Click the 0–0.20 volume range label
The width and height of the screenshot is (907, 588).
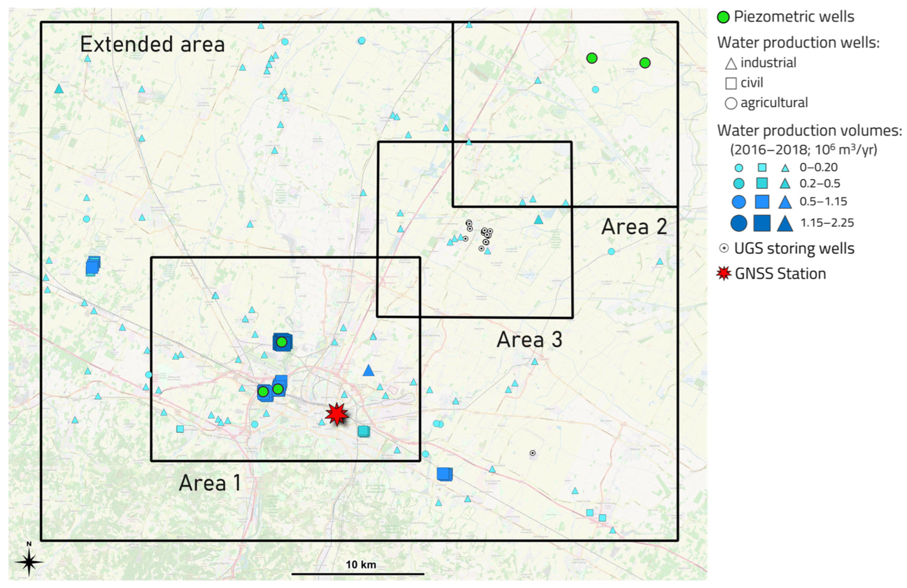coord(819,168)
